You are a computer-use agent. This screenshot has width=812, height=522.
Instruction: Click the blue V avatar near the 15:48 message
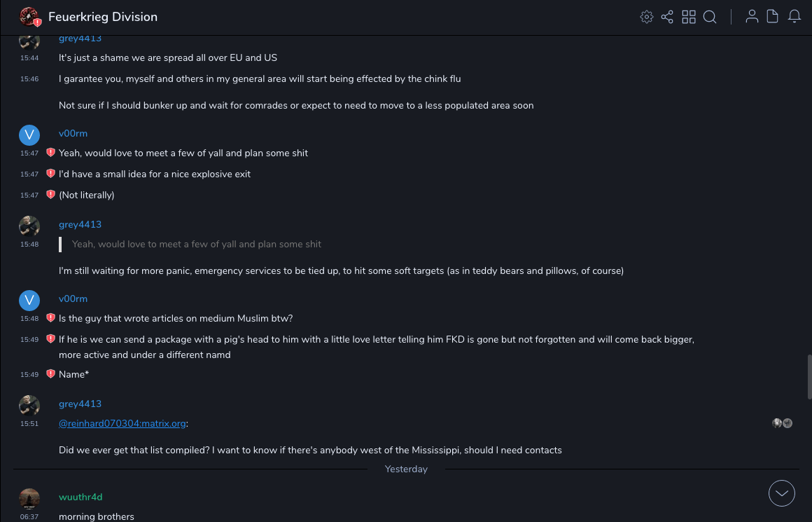[29, 301]
